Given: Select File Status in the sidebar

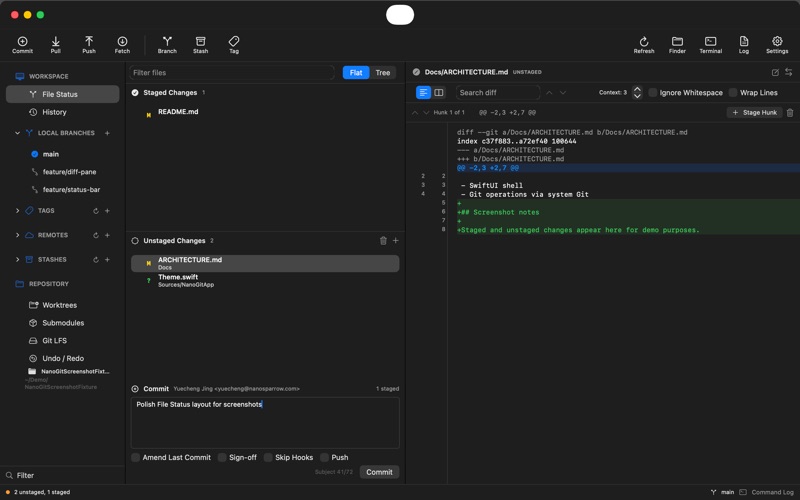Looking at the screenshot, I should pos(62,94).
